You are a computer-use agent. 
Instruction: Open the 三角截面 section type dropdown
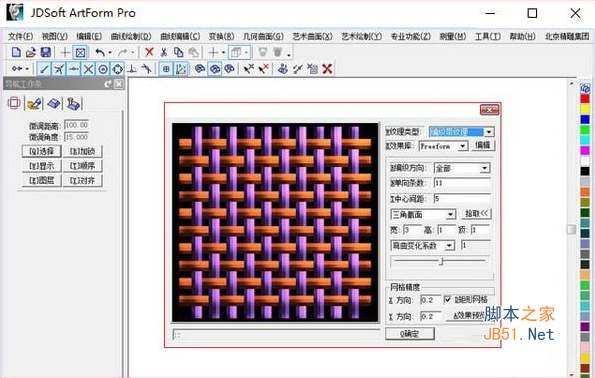tap(450, 214)
